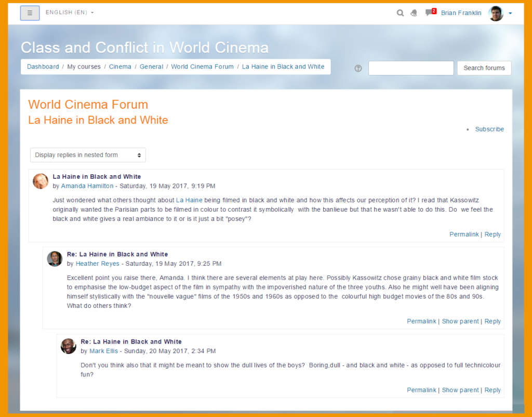Open the forum help question mark icon
The width and height of the screenshot is (532, 417).
click(358, 68)
